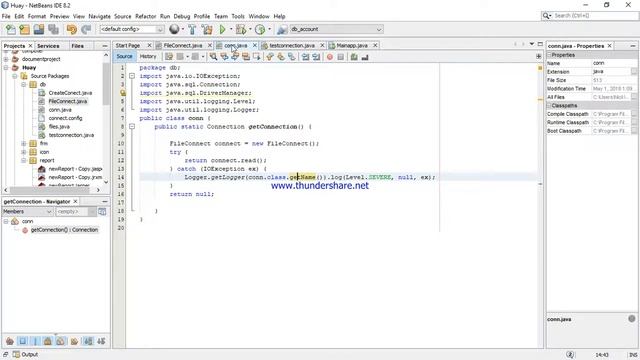This screenshot has height=360, width=640.
Task: Expand the frm package node
Action: (24, 144)
